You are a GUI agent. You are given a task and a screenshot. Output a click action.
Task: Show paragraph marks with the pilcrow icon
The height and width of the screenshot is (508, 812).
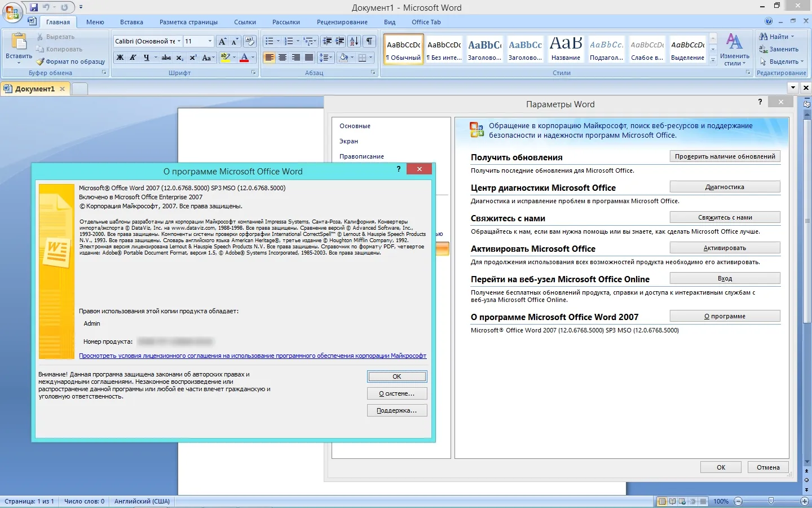pos(369,41)
